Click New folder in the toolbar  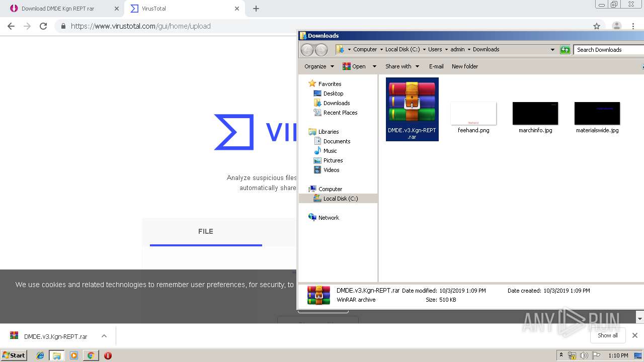(x=465, y=66)
